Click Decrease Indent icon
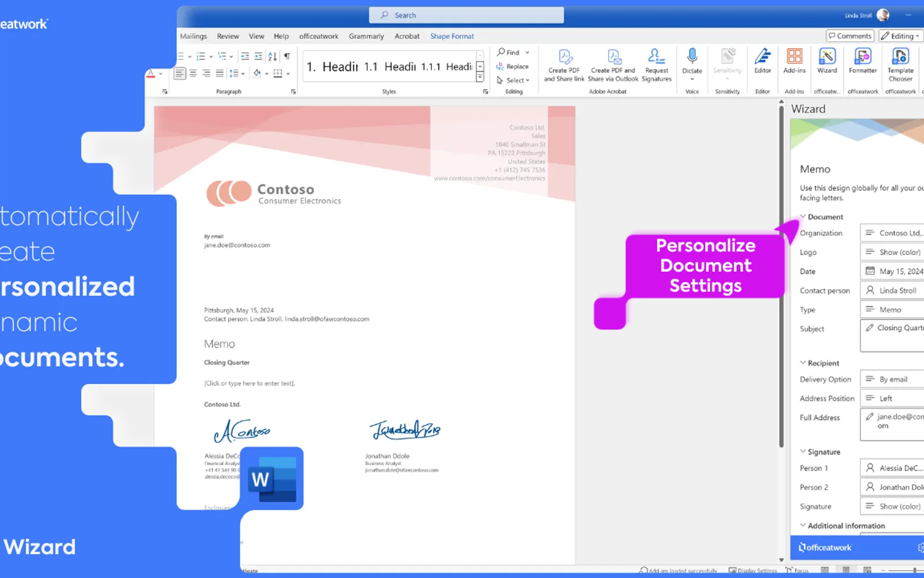The width and height of the screenshot is (924, 578). pyautogui.click(x=245, y=56)
